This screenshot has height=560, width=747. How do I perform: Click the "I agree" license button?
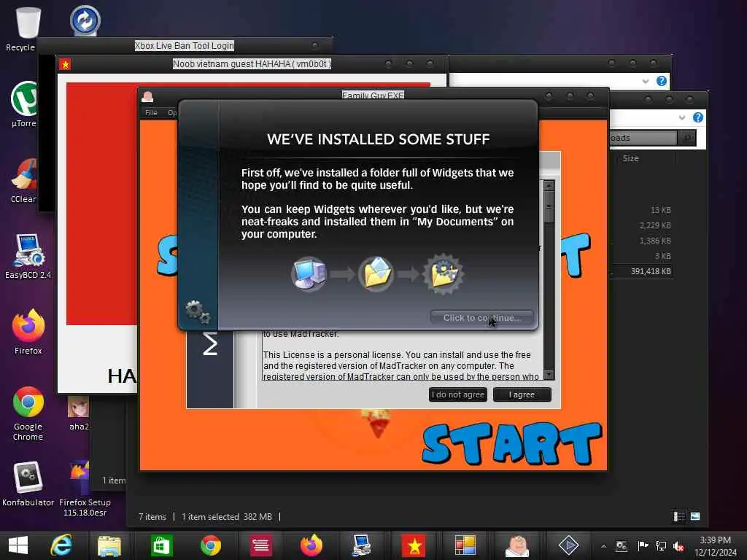point(522,394)
